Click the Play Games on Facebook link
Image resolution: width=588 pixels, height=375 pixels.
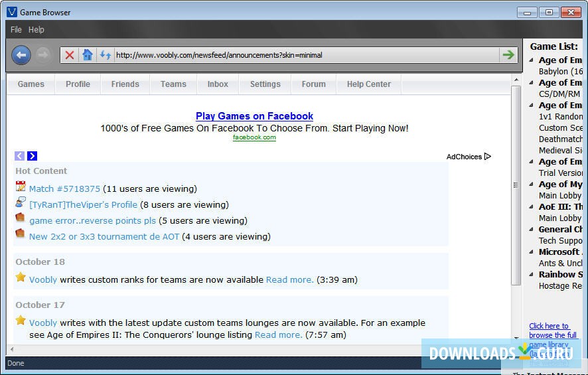254,116
